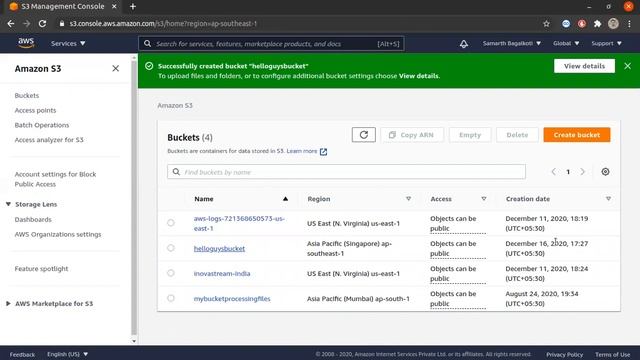Open AWS Organizations settings
The image size is (640, 360).
tap(58, 234)
